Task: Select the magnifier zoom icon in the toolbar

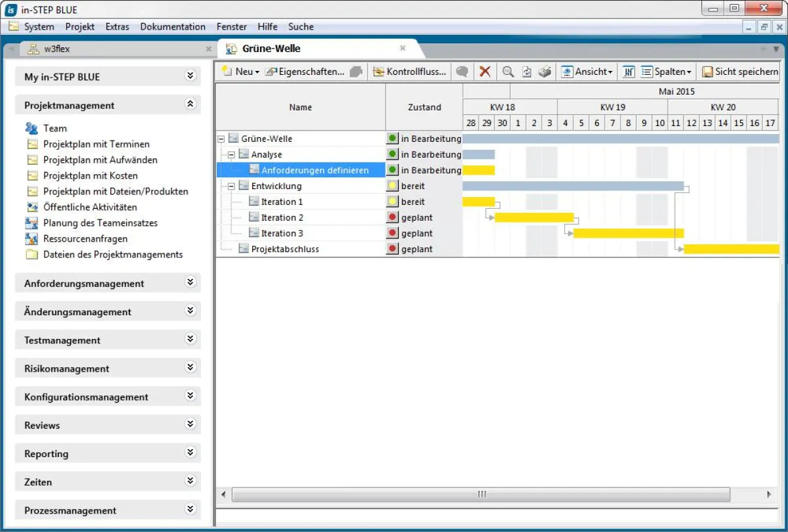Action: 507,72
